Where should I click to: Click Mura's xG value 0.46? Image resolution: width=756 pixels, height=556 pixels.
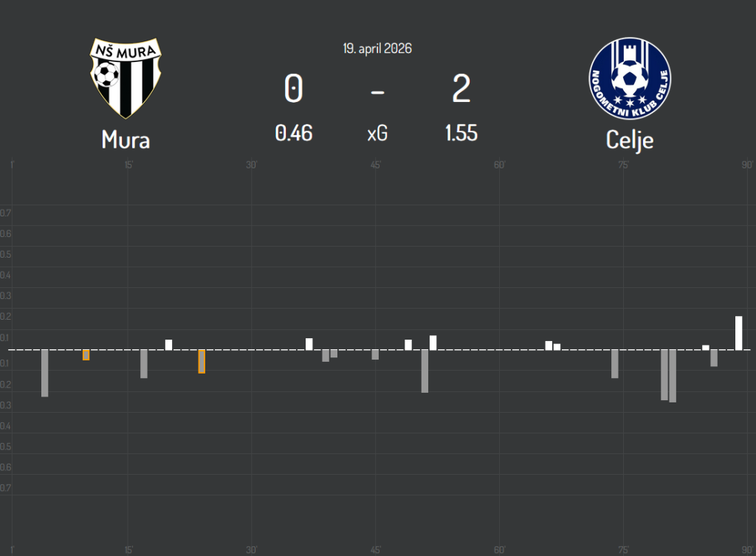tap(294, 134)
